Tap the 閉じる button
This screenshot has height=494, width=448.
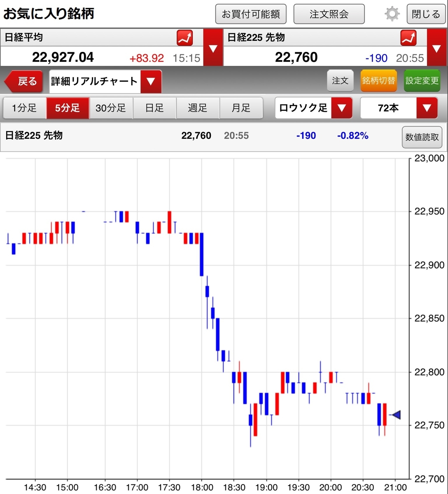(x=426, y=14)
